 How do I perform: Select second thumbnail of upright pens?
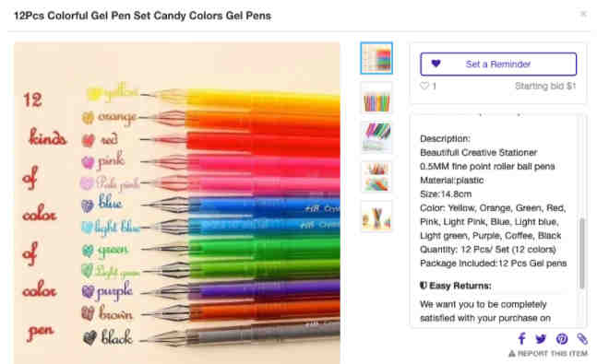pyautogui.click(x=376, y=98)
